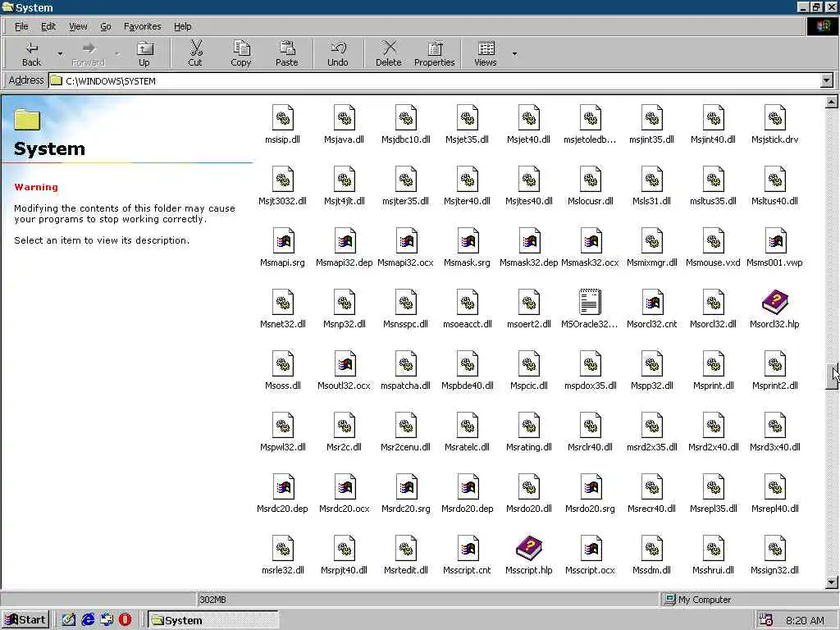Click the Views toolbar button

(486, 53)
